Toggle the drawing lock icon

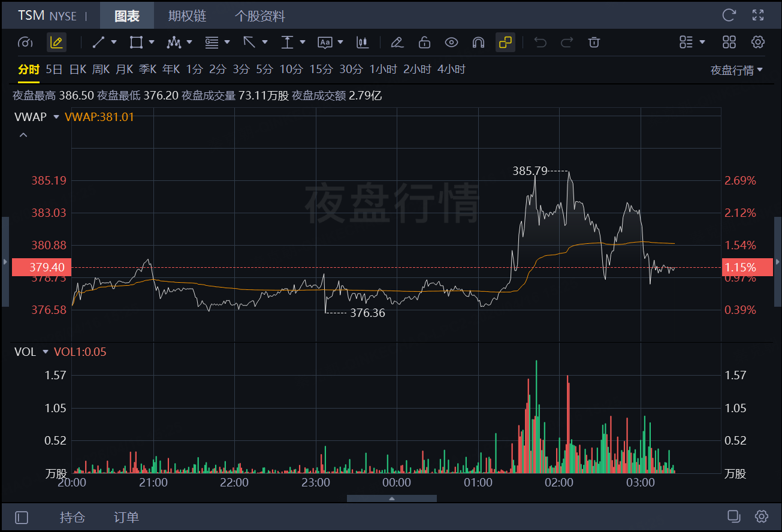(424, 43)
